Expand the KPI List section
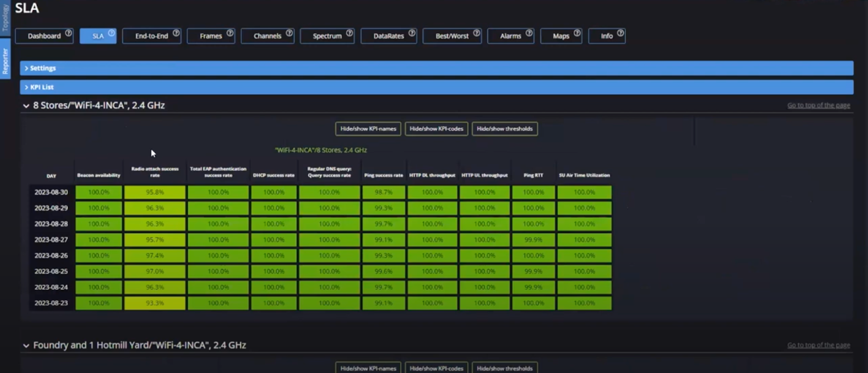Screen dimensions: 868x373 point(41,87)
